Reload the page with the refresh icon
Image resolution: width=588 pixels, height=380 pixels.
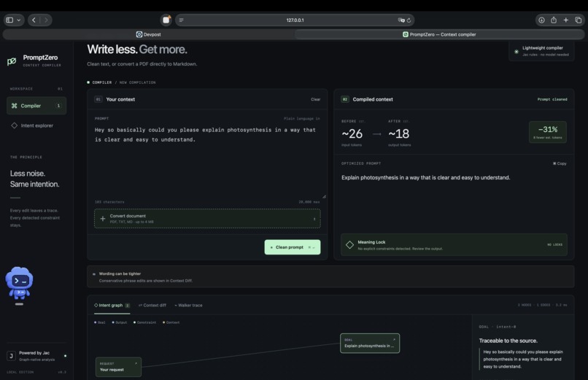click(x=409, y=20)
